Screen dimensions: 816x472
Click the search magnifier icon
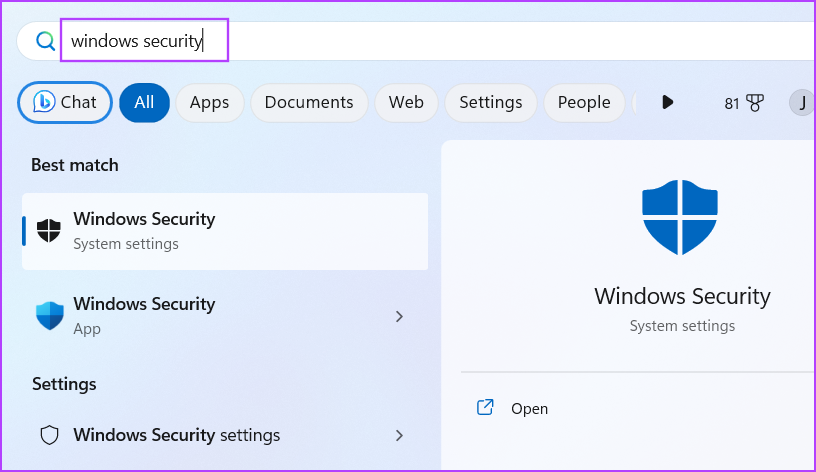point(45,41)
